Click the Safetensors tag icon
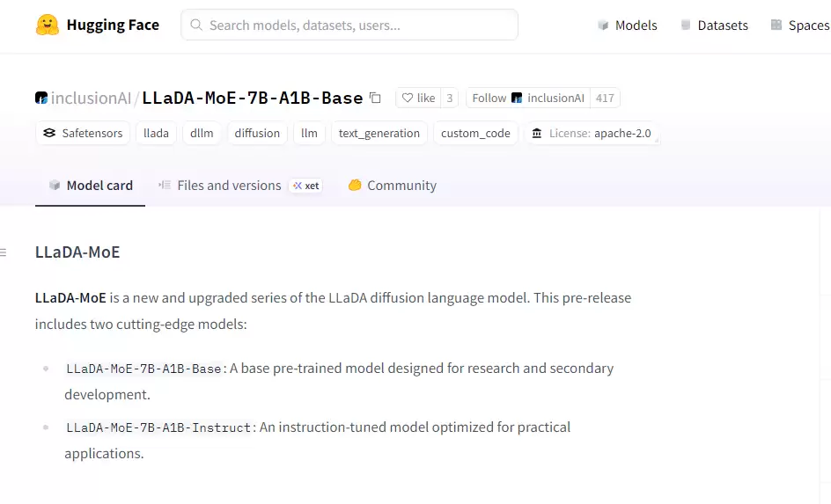 [x=48, y=134]
